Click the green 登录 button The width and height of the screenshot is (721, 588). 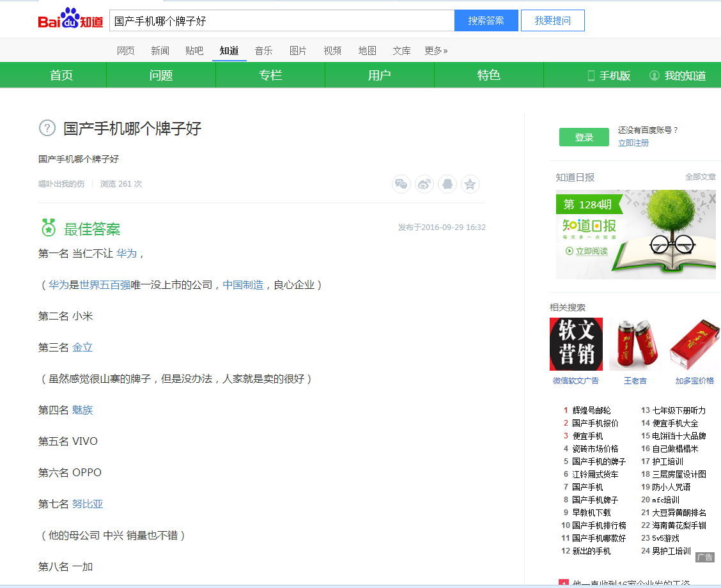tap(584, 137)
